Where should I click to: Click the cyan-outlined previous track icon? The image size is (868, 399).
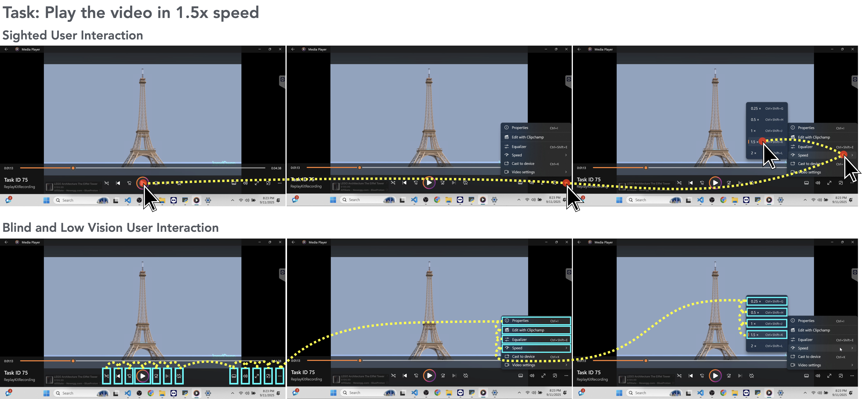pos(118,376)
